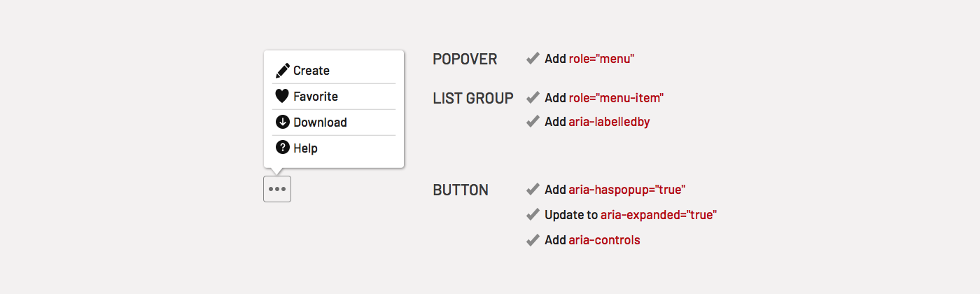The width and height of the screenshot is (980, 294).
Task: Select Download in the popover menu
Action: click(334, 122)
